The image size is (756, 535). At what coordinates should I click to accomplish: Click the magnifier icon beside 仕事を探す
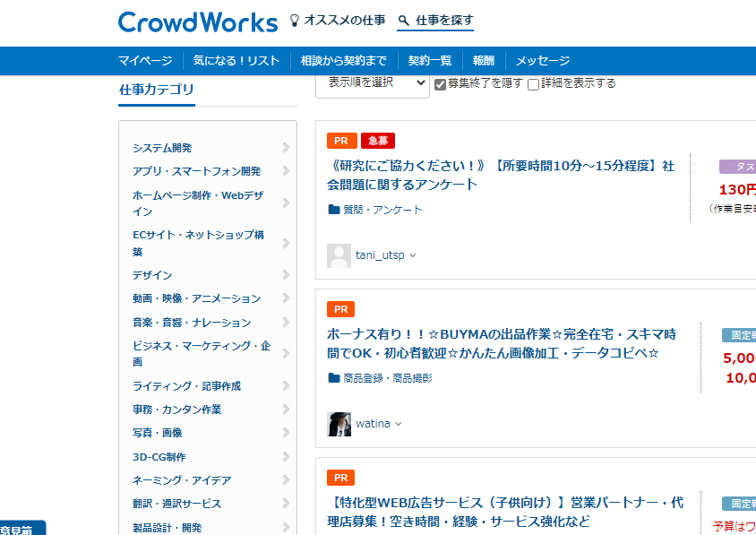(404, 21)
